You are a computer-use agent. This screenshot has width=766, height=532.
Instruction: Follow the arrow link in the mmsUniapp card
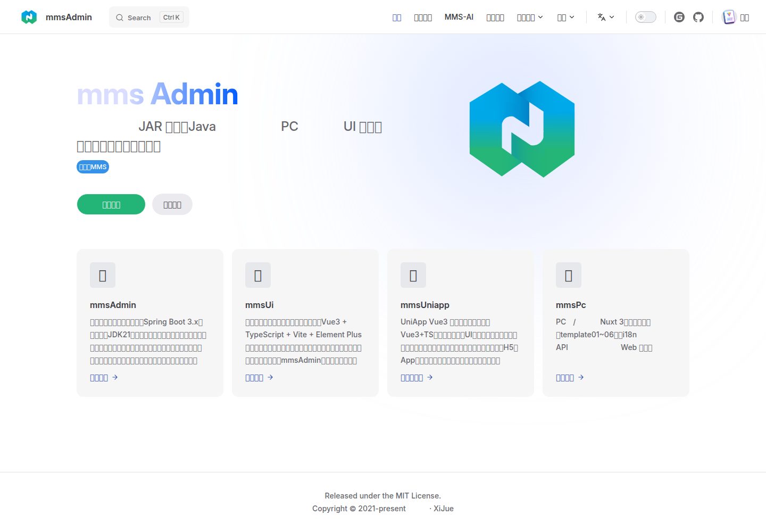[x=417, y=378]
